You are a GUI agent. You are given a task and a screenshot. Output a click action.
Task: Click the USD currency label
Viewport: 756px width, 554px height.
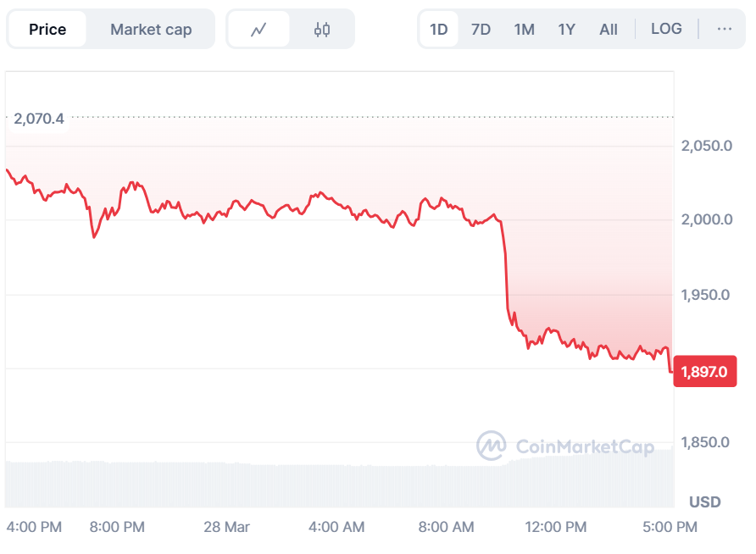click(705, 502)
